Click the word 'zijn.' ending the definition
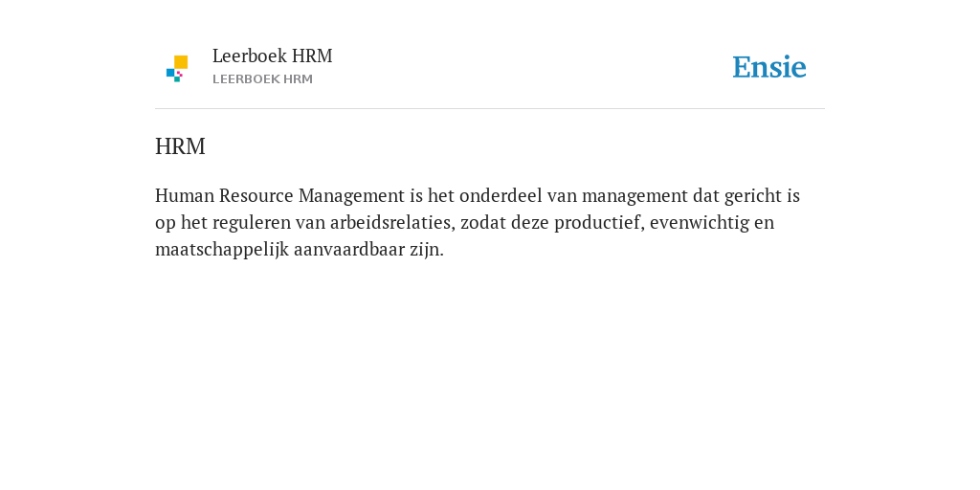 click(x=427, y=250)
